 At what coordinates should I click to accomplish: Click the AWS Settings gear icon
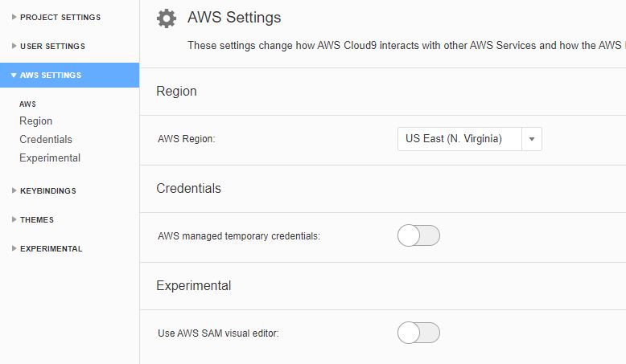167,18
